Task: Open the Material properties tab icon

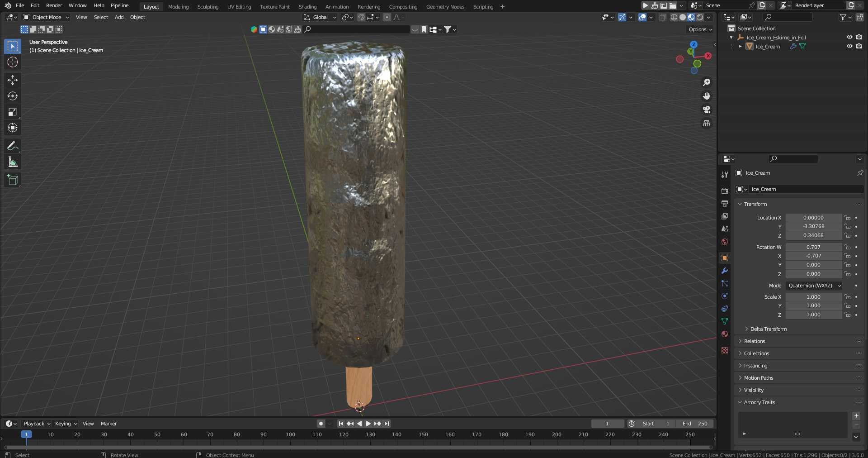Action: pyautogui.click(x=725, y=334)
